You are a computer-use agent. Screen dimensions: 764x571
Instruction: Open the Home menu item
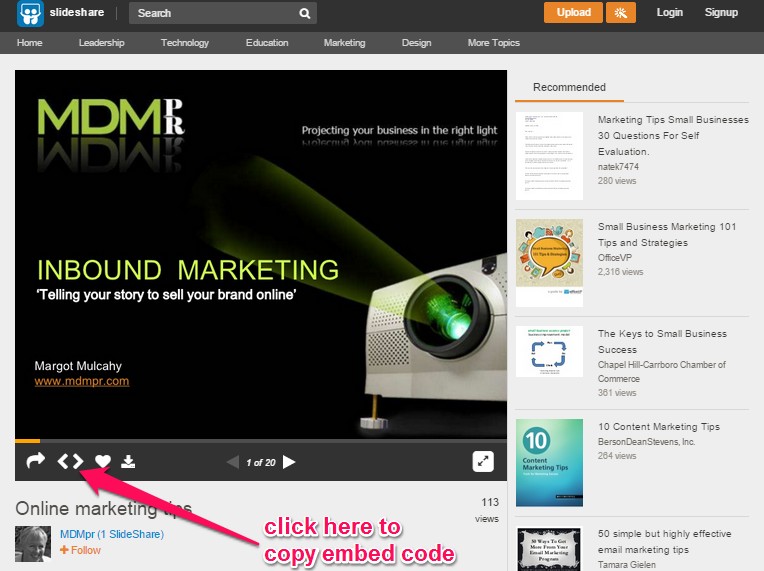29,43
